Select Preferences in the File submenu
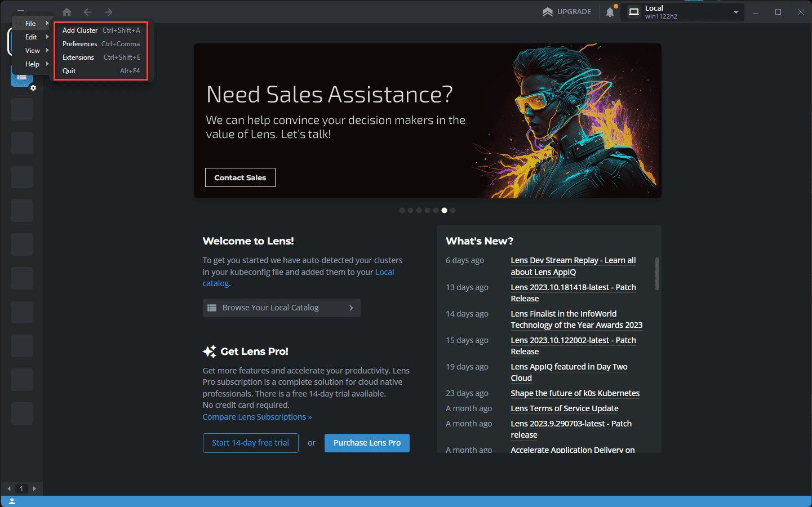 pyautogui.click(x=101, y=44)
